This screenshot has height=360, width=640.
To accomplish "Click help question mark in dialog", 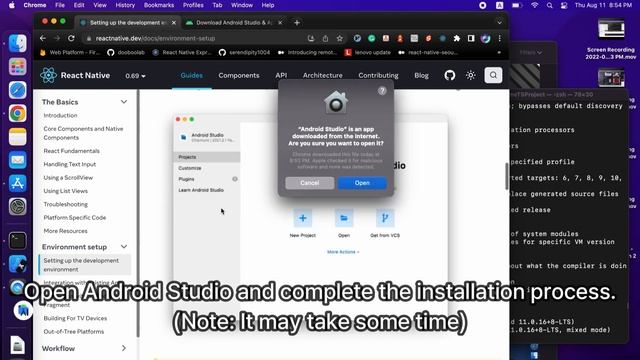I will pos(382,91).
